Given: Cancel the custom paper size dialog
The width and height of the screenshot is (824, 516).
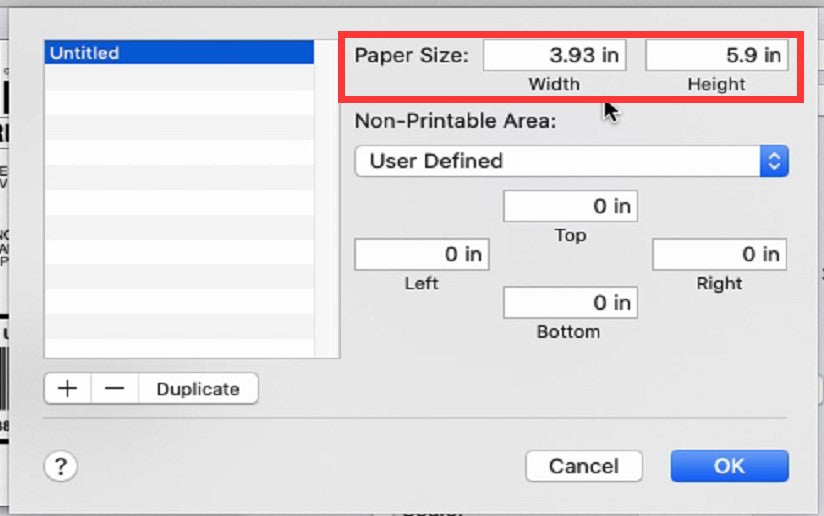Looking at the screenshot, I should (584, 466).
